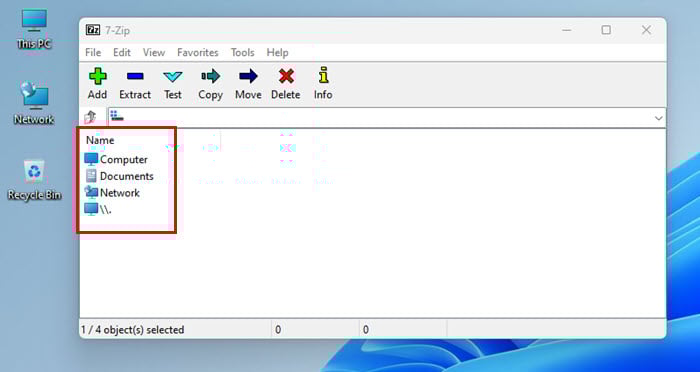The width and height of the screenshot is (700, 372).
Task: Expand the address bar dropdown arrow
Action: click(658, 118)
